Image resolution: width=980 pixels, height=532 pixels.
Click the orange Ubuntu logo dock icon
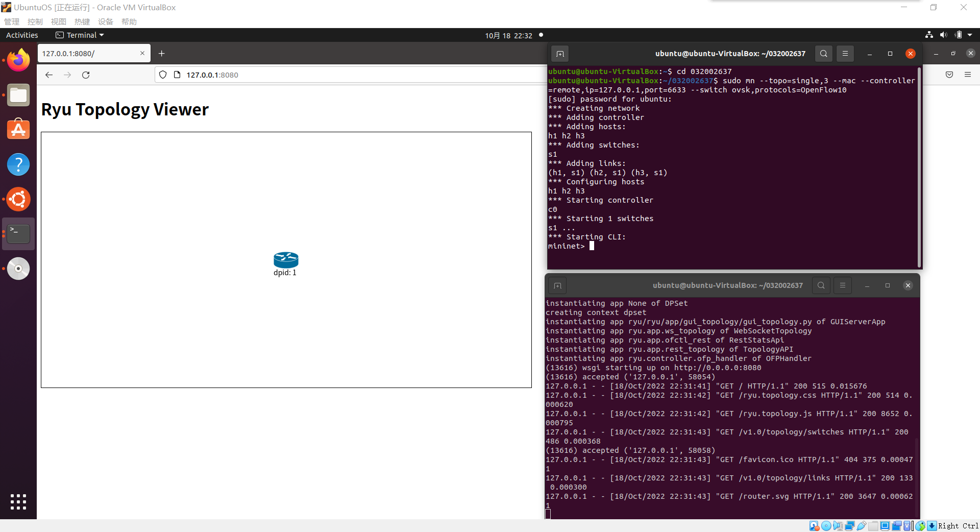coord(18,199)
